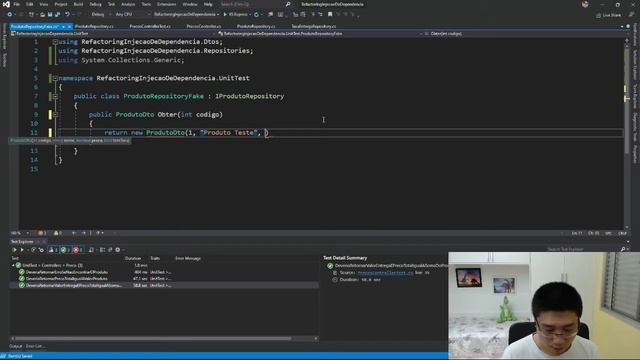
Task: Collapse the using directives block
Action: (55, 42)
